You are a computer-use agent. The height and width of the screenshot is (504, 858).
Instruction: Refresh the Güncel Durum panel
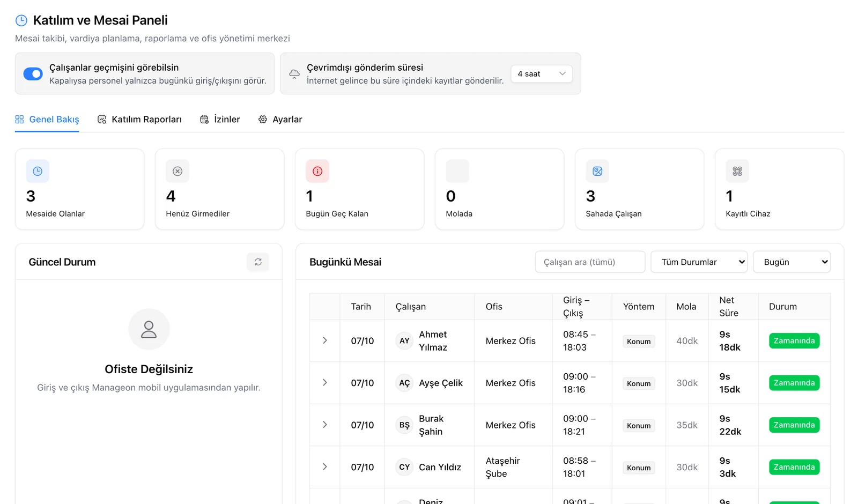258,262
